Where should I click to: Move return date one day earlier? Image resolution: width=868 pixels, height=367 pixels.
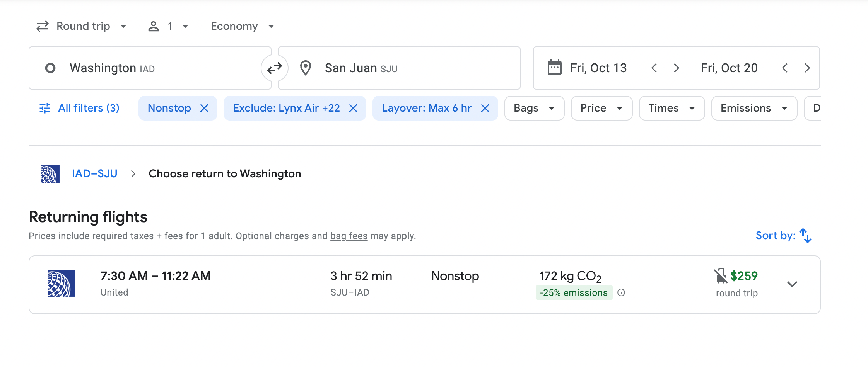[x=785, y=68]
